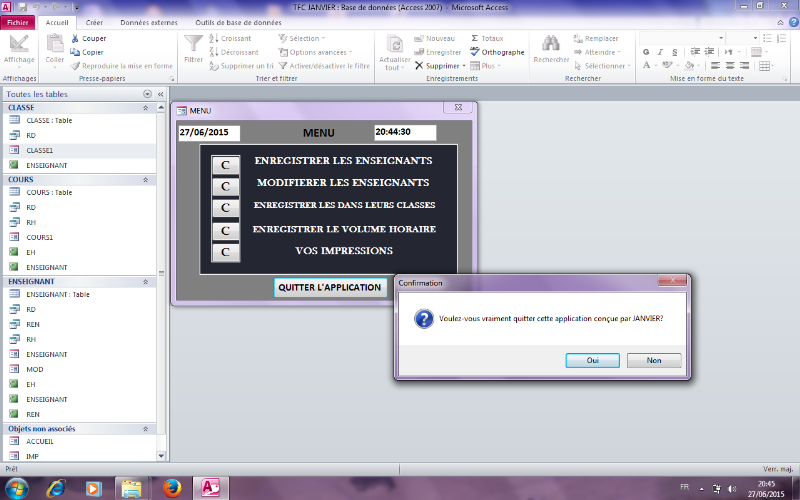
Task: Click Remplacer in Rechercher group
Action: 595,38
